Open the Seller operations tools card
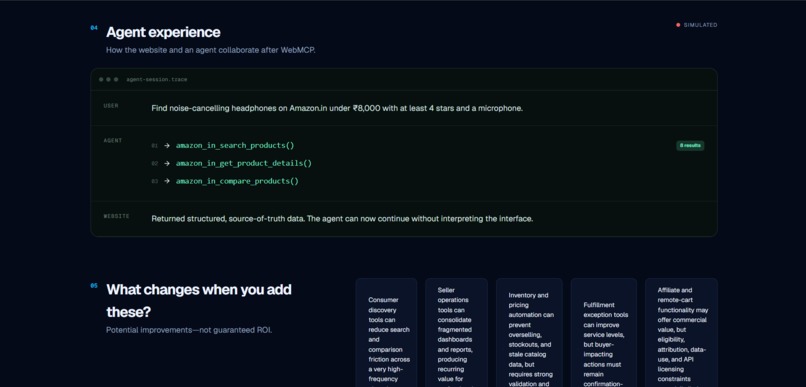This screenshot has width=806, height=387. pos(456,333)
